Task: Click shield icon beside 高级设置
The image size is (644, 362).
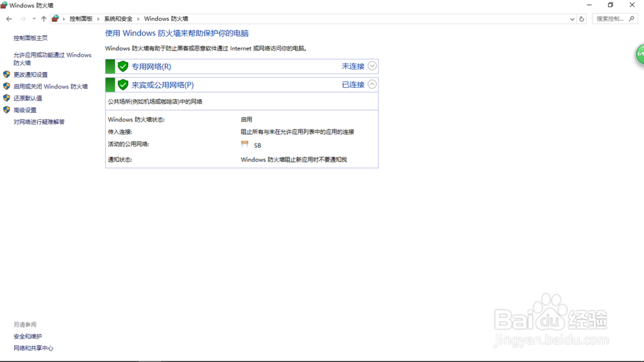Action: [6, 110]
